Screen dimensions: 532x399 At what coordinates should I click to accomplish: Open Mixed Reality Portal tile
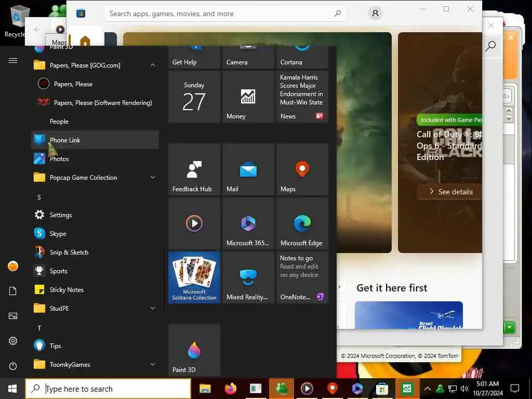tap(248, 277)
